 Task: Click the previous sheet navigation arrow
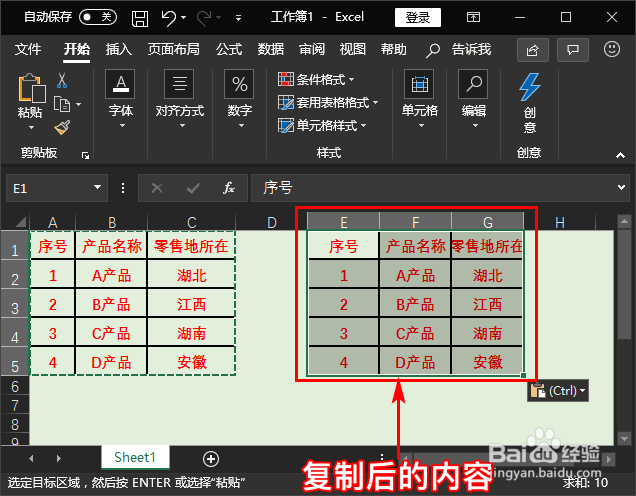coord(31,459)
